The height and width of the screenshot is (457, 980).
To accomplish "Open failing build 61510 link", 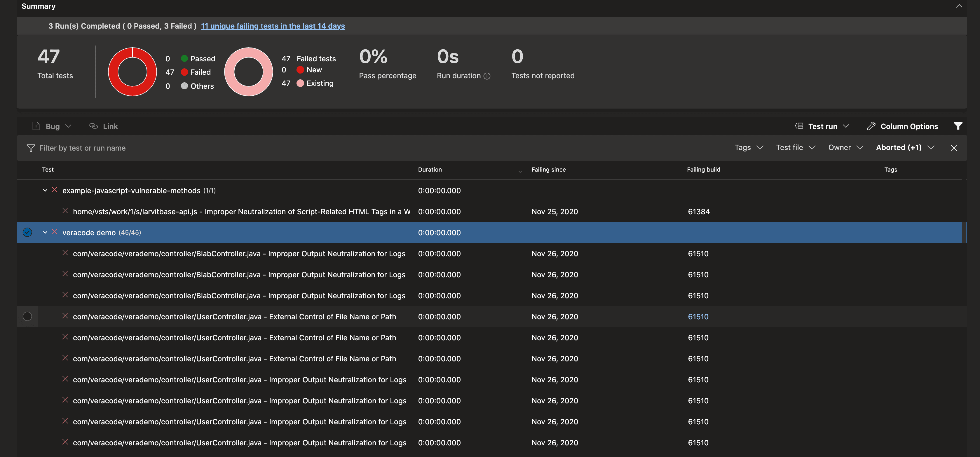I will click(x=698, y=316).
